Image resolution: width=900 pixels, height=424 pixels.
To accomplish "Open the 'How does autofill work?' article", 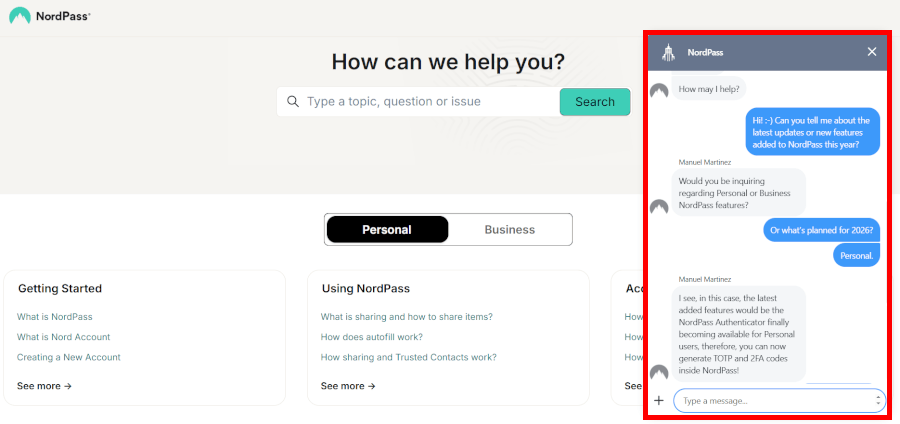I will (x=371, y=337).
